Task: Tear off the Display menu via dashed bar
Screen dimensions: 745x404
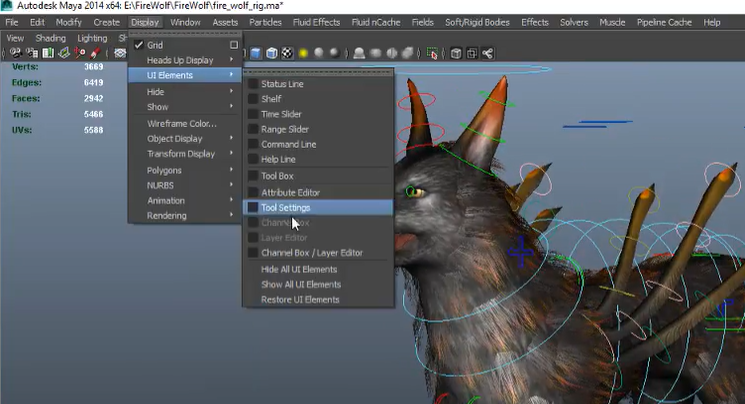Action: click(x=185, y=34)
